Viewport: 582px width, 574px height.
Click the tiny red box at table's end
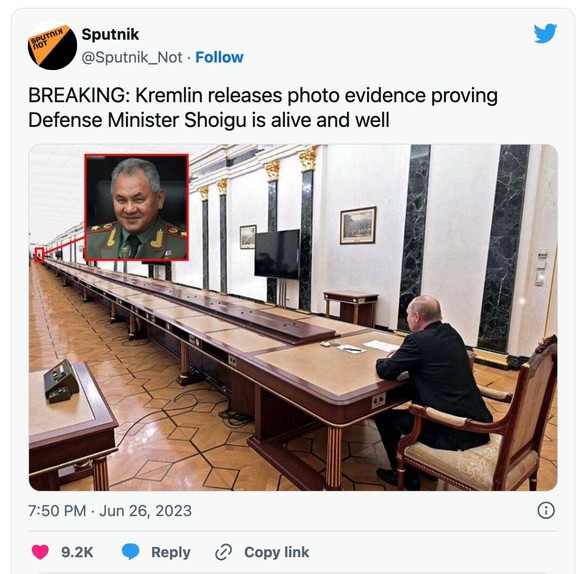tap(39, 255)
